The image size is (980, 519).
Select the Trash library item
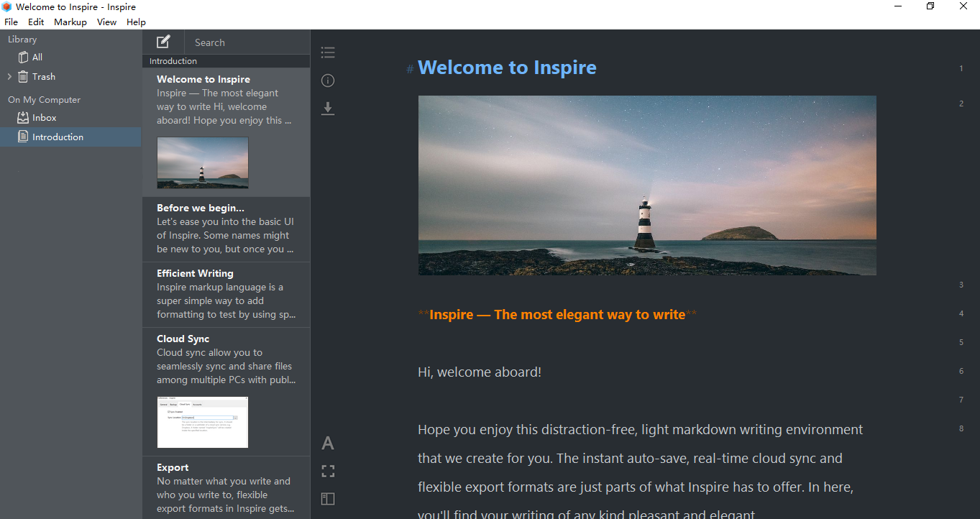(70, 76)
